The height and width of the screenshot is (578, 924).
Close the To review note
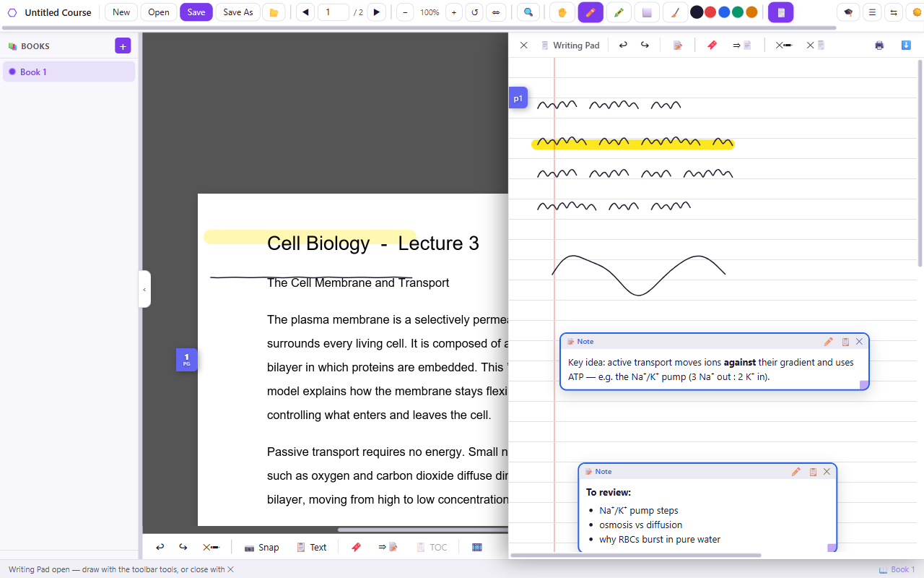827,472
